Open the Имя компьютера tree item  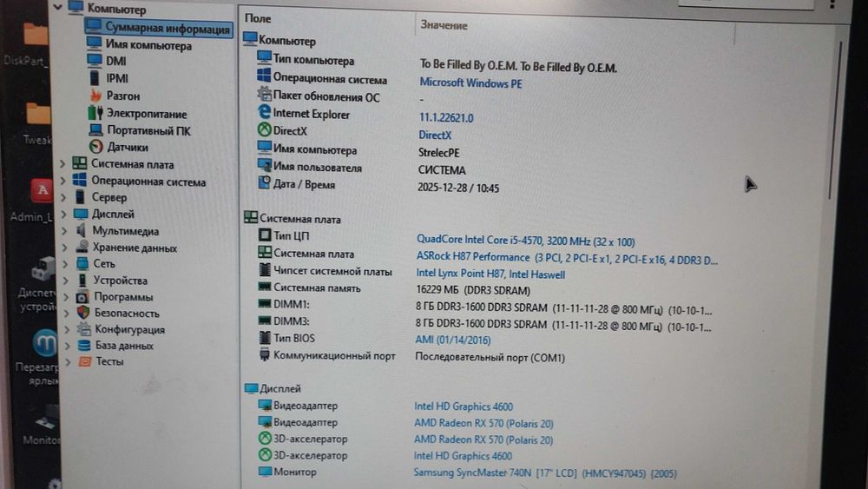click(x=148, y=45)
